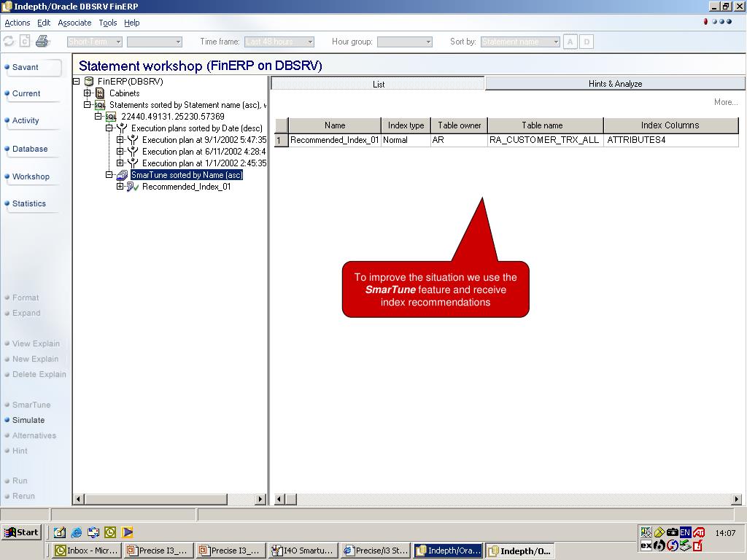747x560 pixels.
Task: Open Outlook Express from Quick Launch
Action: tap(93, 532)
